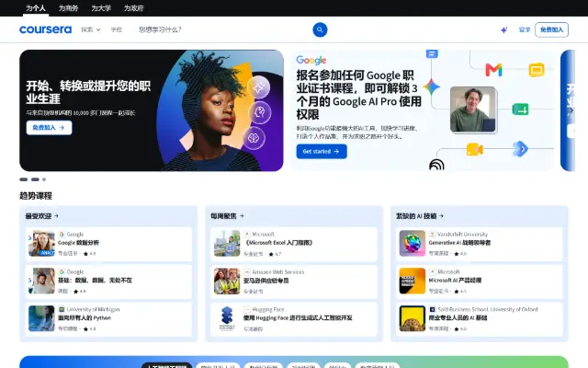Click the Python course thumbnail from Michigan
Viewport: 588px width, 368px height.
(x=41, y=318)
